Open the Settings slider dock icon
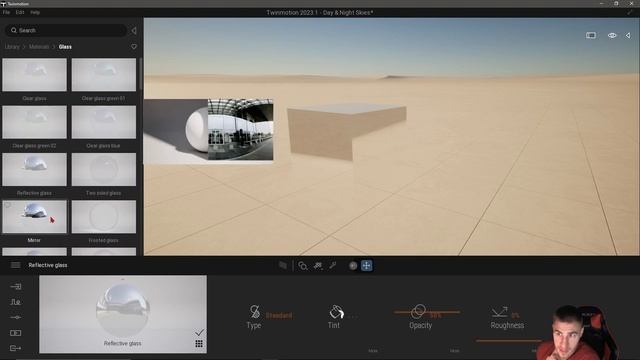This screenshot has height=360, width=640. point(16,317)
